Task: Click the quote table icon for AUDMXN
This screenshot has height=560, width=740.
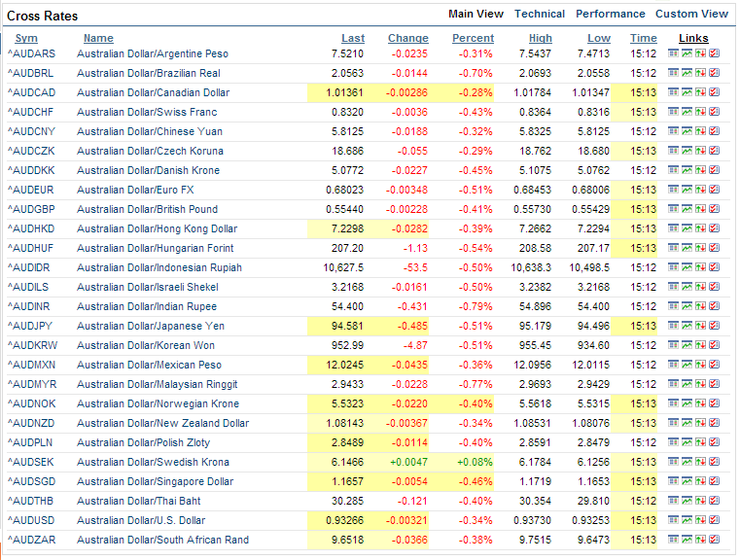Action: coord(673,365)
